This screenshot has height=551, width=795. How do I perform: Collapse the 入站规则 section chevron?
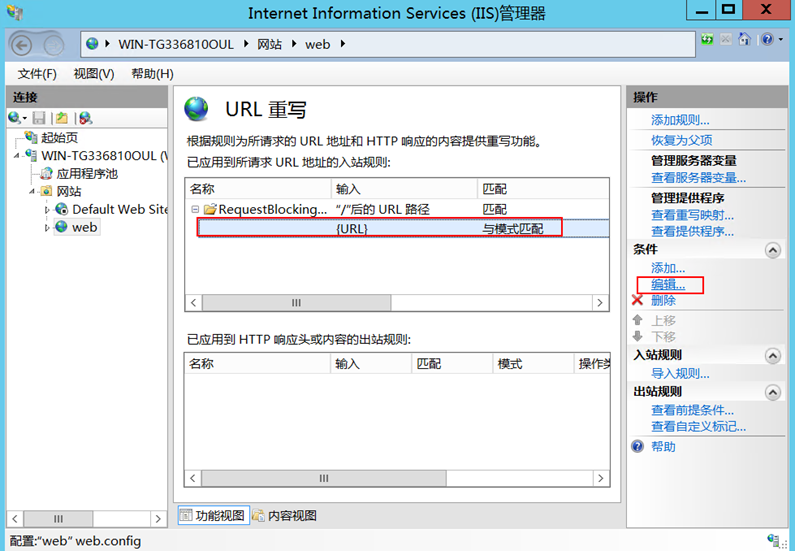[x=770, y=355]
